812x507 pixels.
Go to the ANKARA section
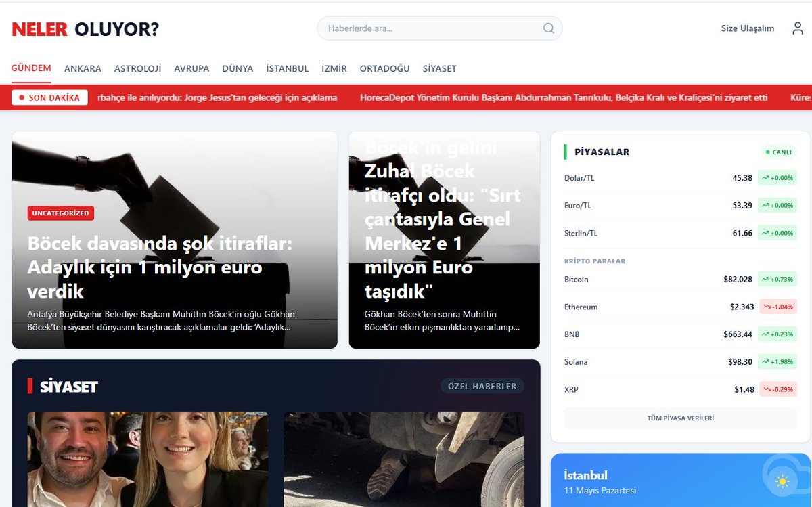[x=83, y=68]
